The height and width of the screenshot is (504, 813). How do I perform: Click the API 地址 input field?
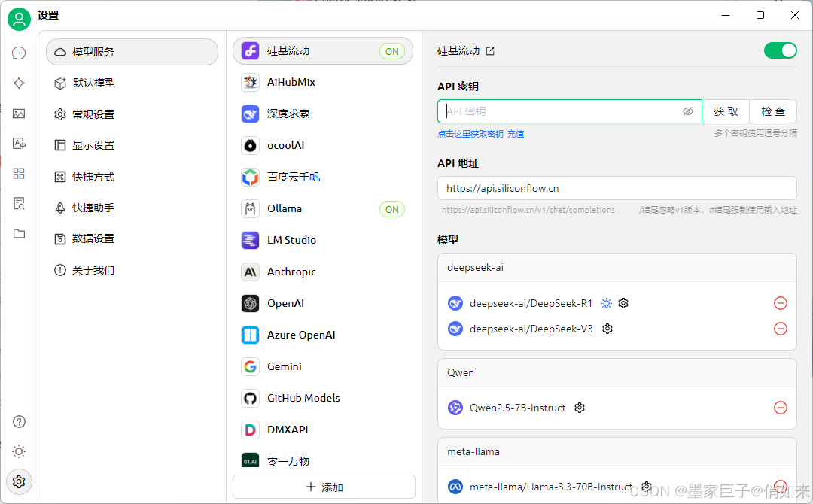[617, 188]
